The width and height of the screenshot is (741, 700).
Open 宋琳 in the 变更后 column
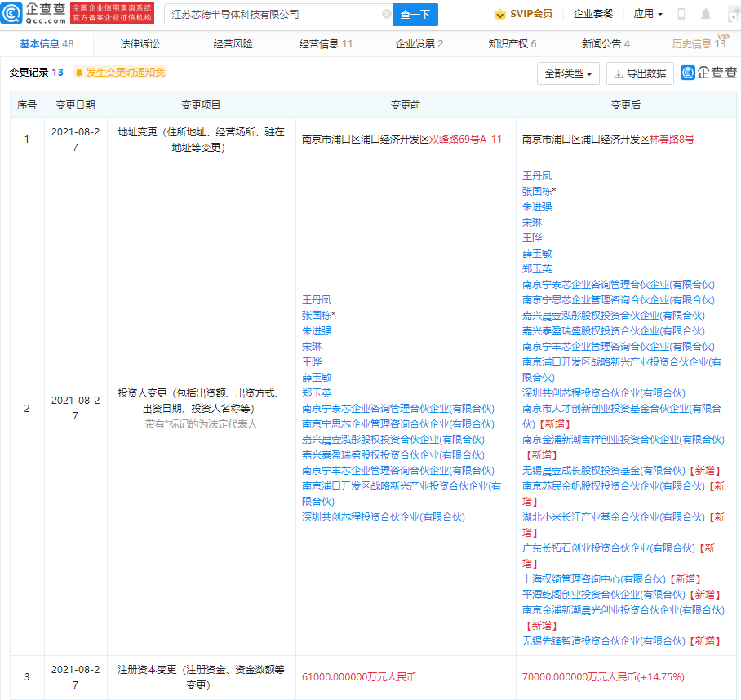tap(532, 223)
